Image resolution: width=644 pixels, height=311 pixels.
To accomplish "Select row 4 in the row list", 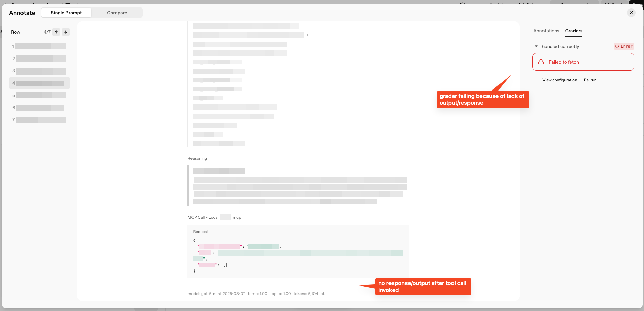I will point(39,83).
